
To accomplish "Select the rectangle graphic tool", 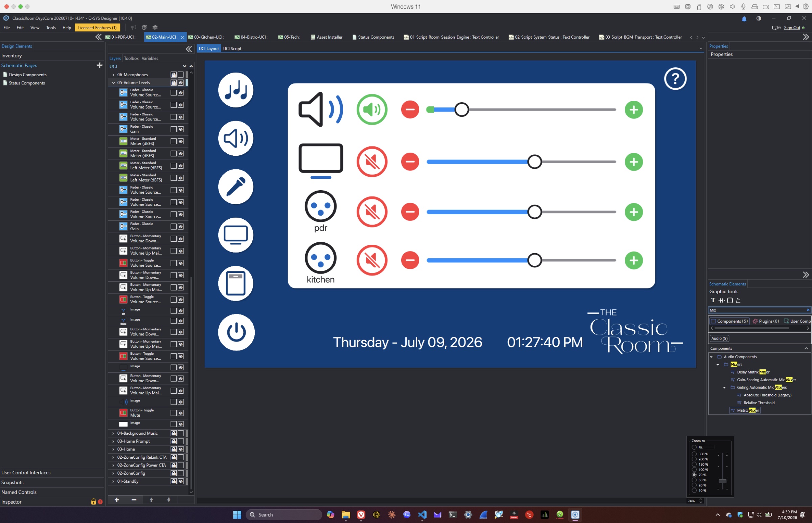I will (x=730, y=300).
